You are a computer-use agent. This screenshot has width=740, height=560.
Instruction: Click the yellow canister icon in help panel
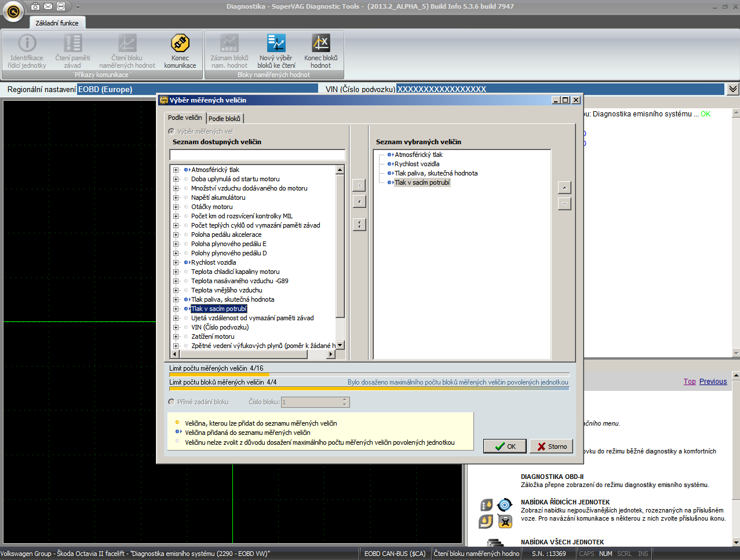pyautogui.click(x=505, y=521)
